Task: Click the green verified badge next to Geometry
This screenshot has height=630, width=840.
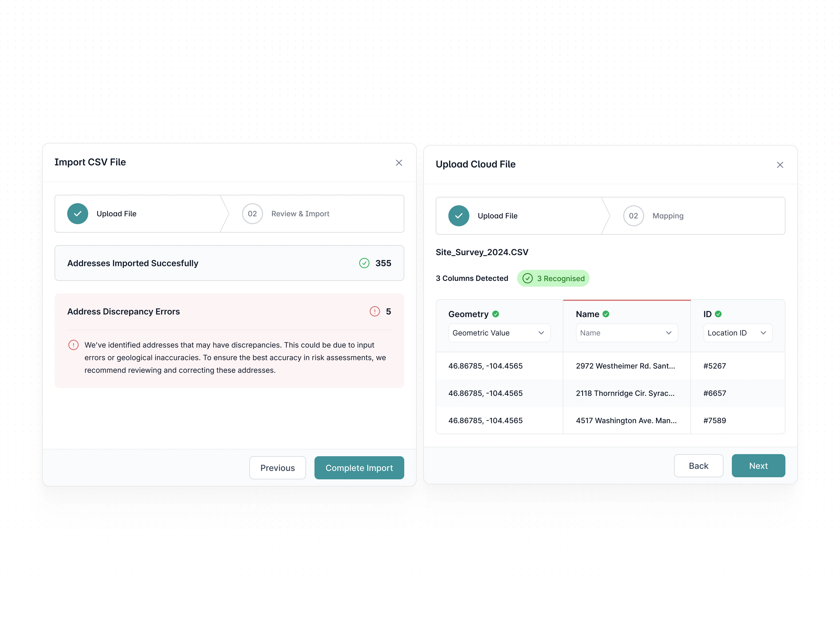Action: [496, 314]
